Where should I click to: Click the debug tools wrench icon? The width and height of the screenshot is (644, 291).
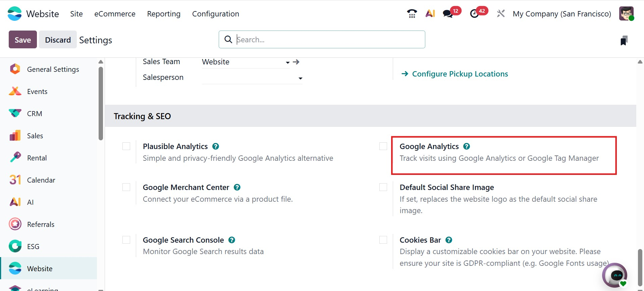pyautogui.click(x=501, y=14)
